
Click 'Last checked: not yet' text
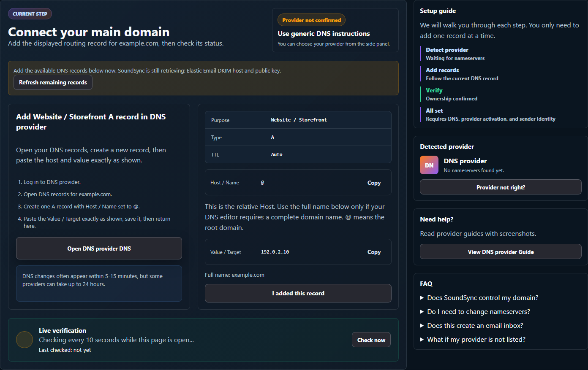pos(65,350)
